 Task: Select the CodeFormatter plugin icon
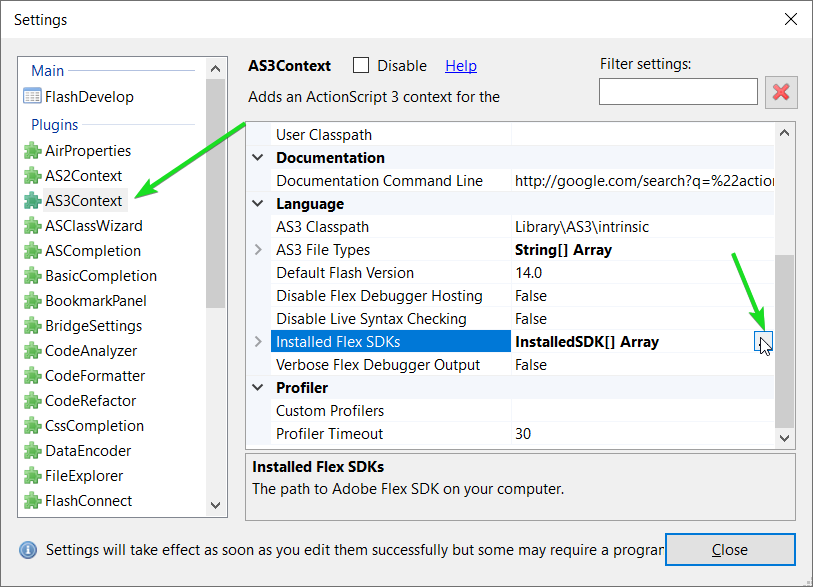[x=32, y=375]
